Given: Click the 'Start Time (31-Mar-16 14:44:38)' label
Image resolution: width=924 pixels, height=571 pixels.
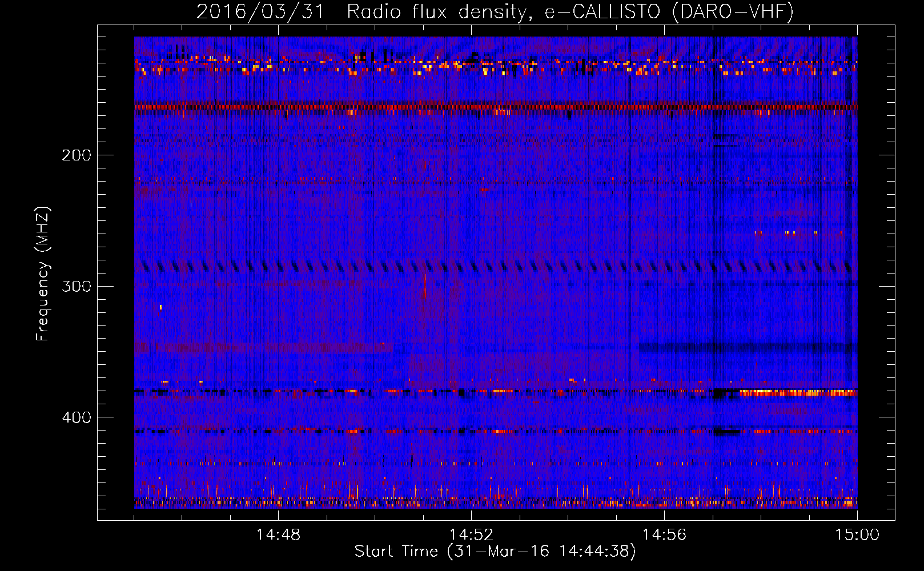Looking at the screenshot, I should (x=495, y=552).
